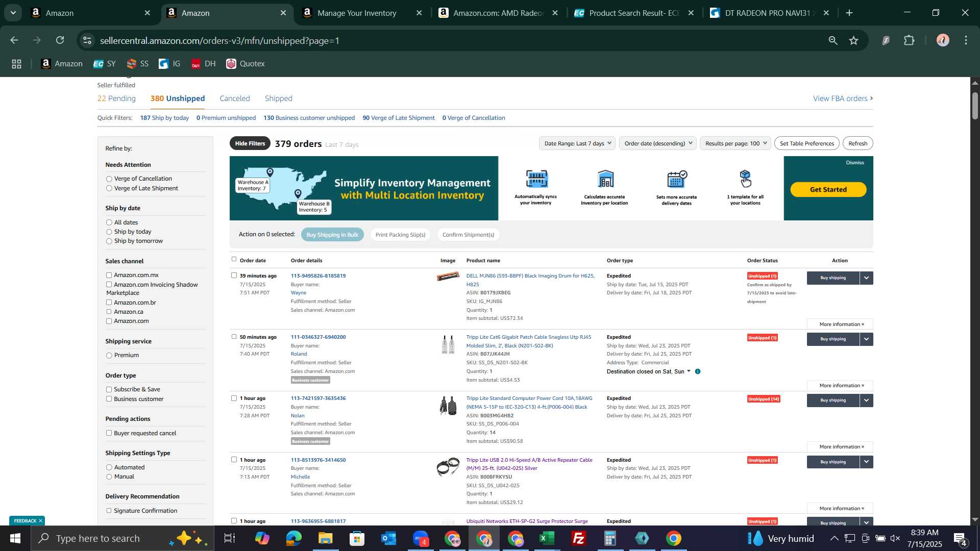Image resolution: width=980 pixels, height=551 pixels.
Task: Switch to the Canceled orders tab
Action: point(235,98)
